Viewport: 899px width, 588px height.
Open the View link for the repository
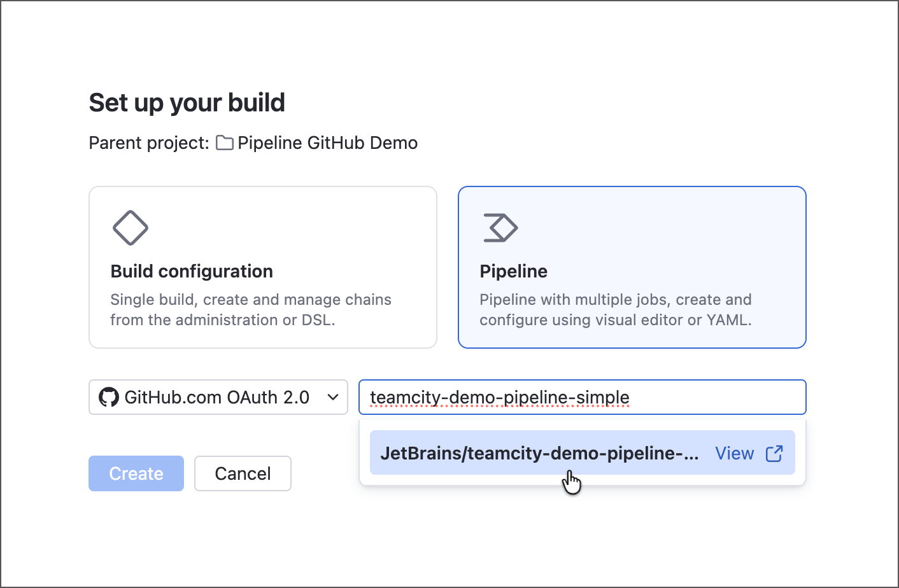point(735,453)
